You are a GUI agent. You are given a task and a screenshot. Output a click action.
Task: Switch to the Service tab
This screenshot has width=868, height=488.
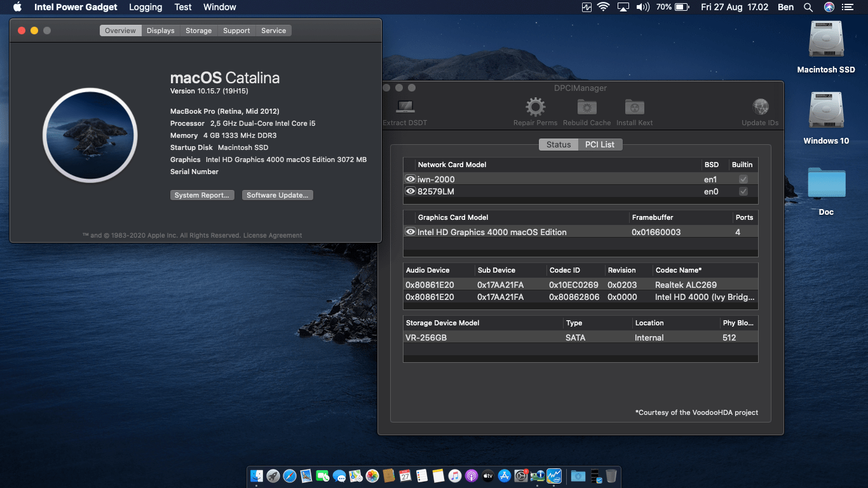(x=274, y=30)
